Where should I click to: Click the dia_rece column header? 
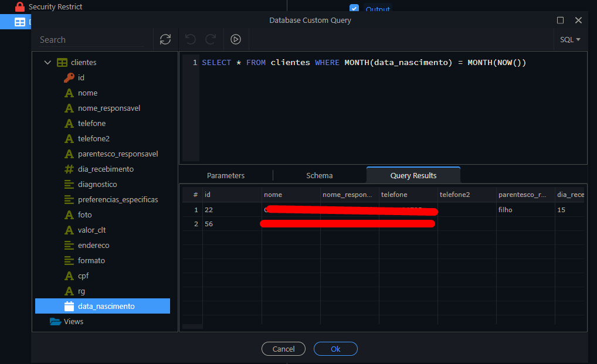click(x=569, y=195)
